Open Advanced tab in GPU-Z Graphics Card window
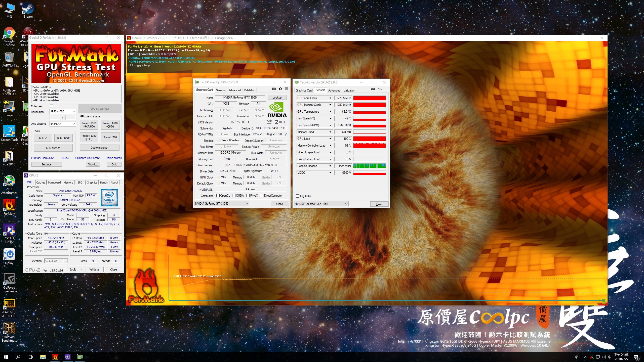Screen dimensions: 644x362 click(235, 90)
